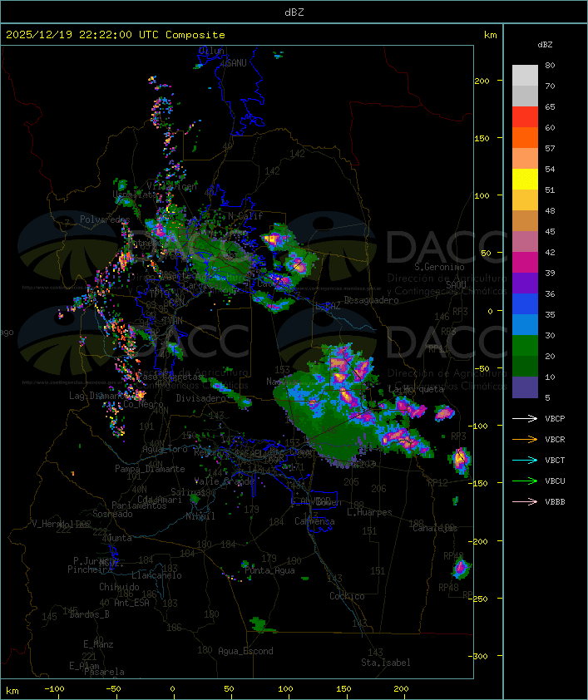Click the VBCP legend label

coord(555,418)
